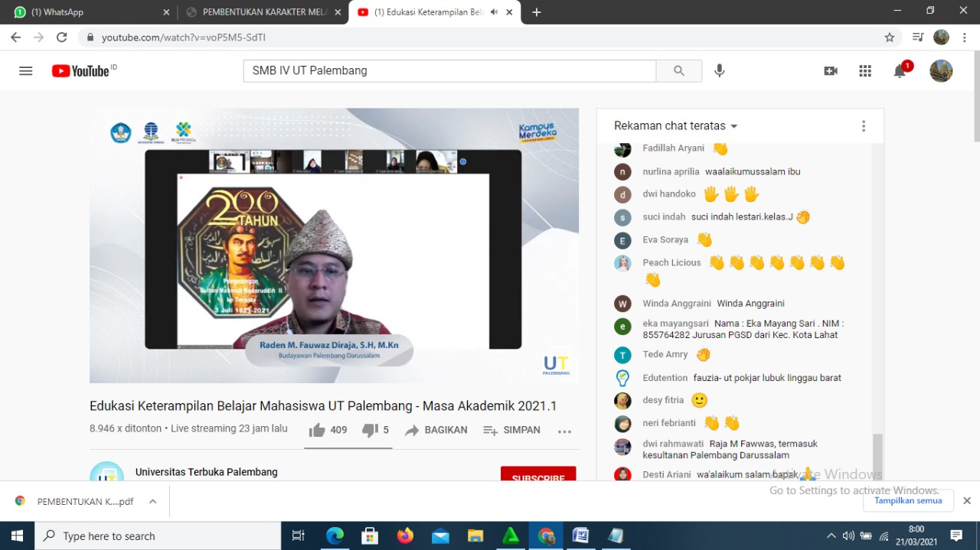The image size is (980, 550).
Task: Open the YouTube hamburger guide menu
Action: coord(26,71)
